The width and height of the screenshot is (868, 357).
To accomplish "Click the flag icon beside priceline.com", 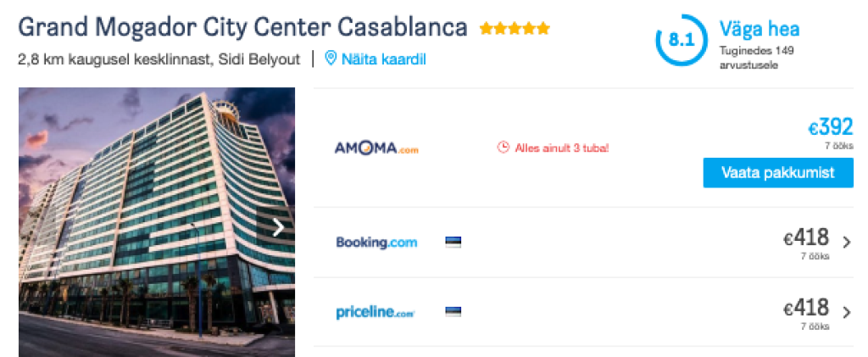I will (x=453, y=312).
